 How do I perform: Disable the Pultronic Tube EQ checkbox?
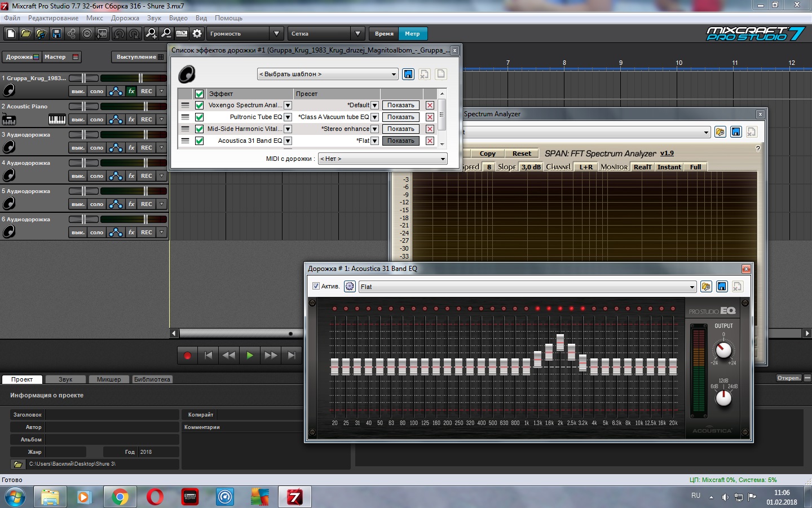(x=199, y=117)
